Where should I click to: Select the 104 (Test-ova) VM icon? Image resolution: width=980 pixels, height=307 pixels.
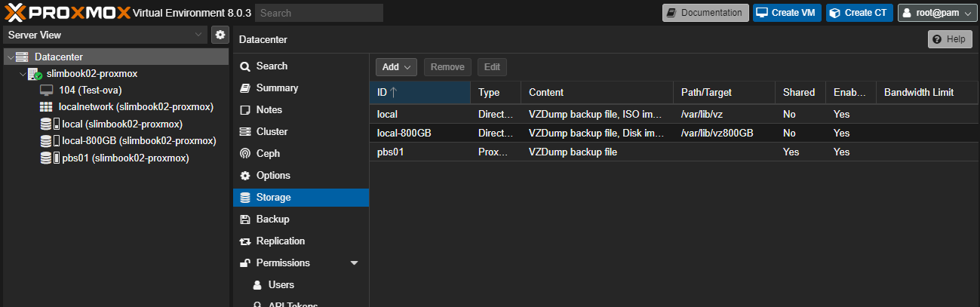coord(46,90)
